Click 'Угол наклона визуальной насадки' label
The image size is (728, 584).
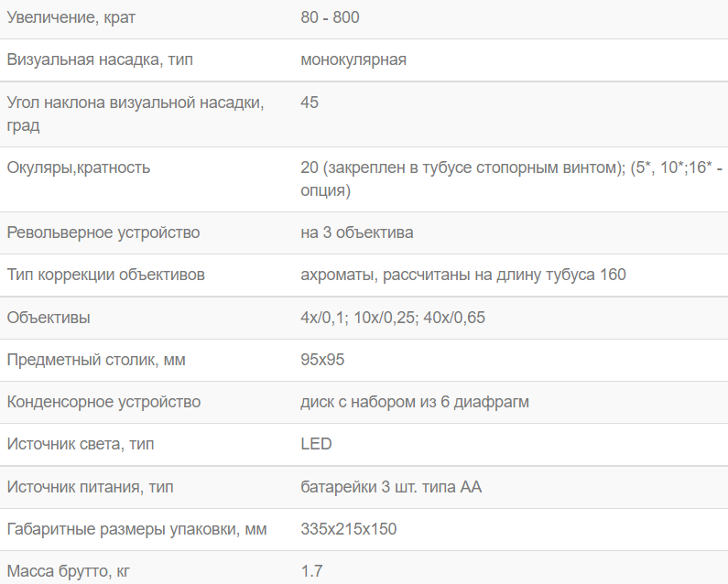(x=135, y=103)
